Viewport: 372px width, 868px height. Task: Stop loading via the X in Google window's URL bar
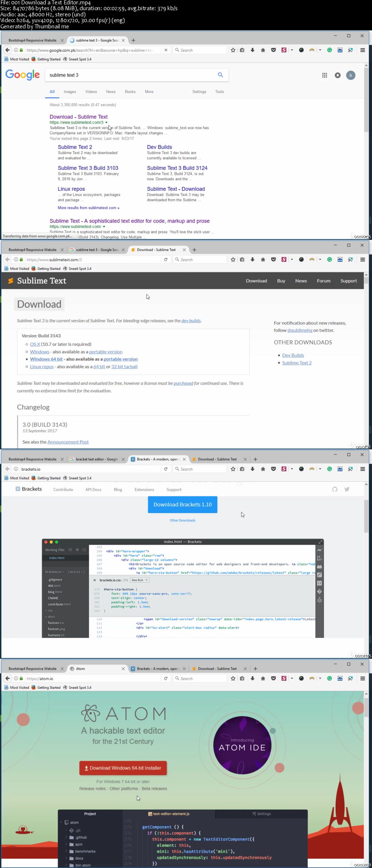pyautogui.click(x=166, y=50)
